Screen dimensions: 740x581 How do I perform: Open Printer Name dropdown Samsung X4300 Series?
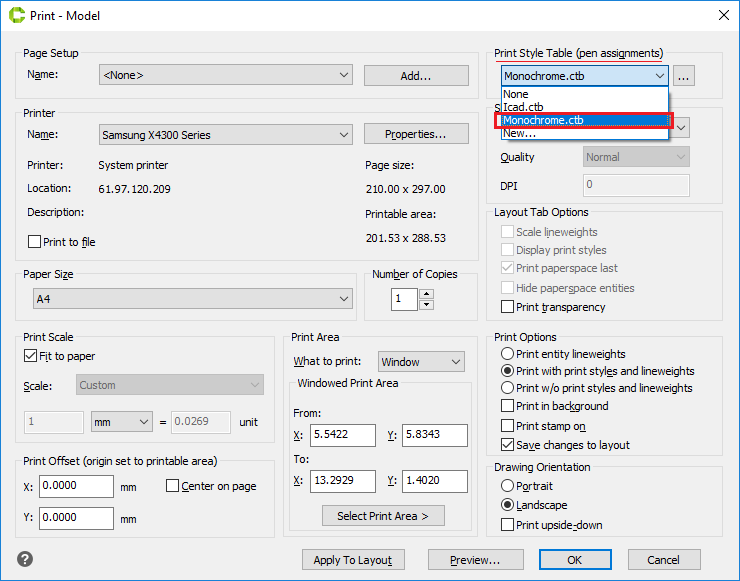click(x=226, y=135)
